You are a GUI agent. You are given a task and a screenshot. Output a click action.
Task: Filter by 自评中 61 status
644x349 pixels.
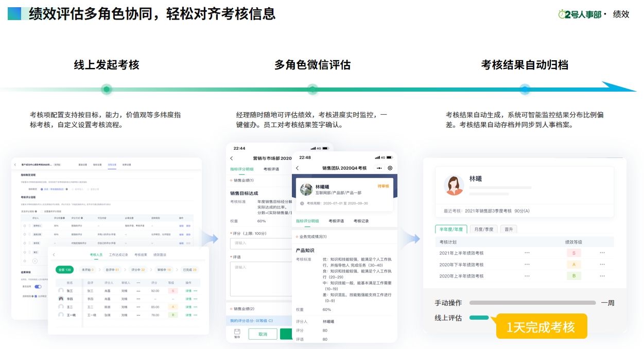pyautogui.click(x=112, y=270)
